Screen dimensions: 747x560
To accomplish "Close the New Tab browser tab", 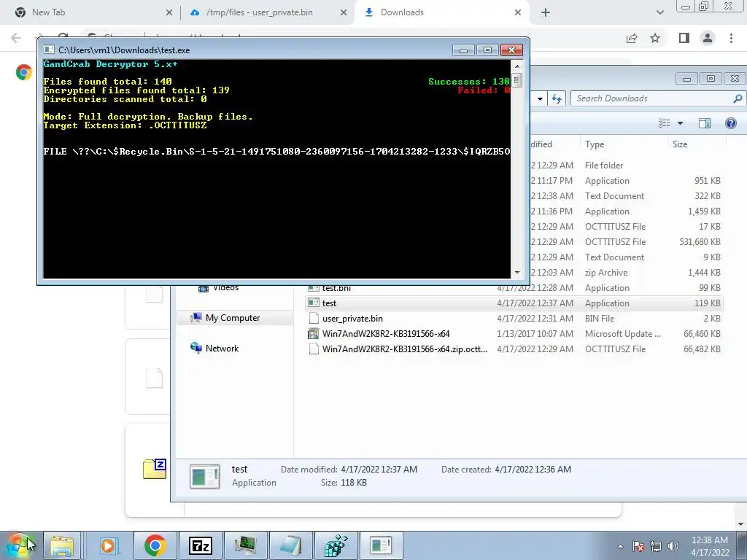I will point(169,13).
